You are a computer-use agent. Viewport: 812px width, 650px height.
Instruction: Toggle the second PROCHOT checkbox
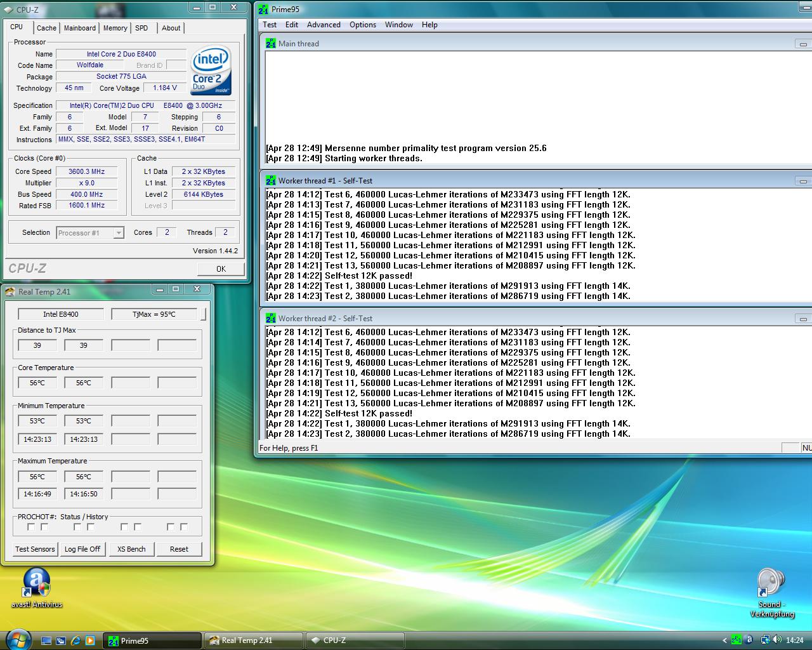44,527
